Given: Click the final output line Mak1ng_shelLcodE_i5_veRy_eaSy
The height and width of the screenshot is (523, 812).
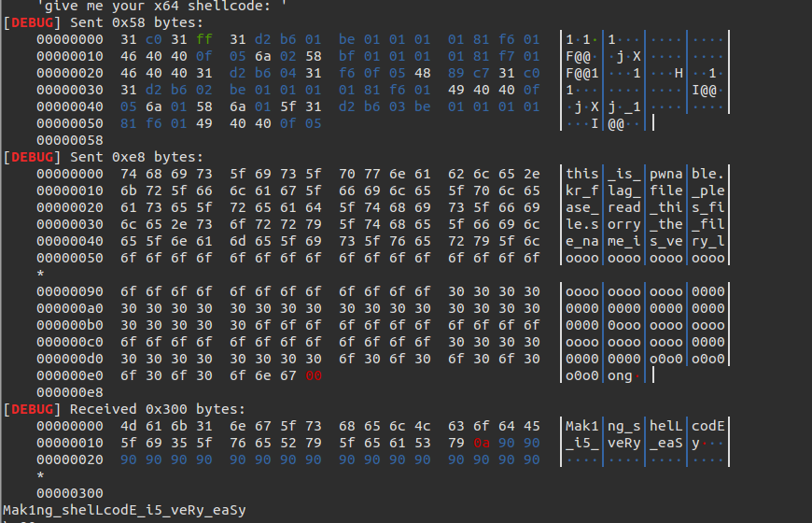Looking at the screenshot, I should point(124,510).
